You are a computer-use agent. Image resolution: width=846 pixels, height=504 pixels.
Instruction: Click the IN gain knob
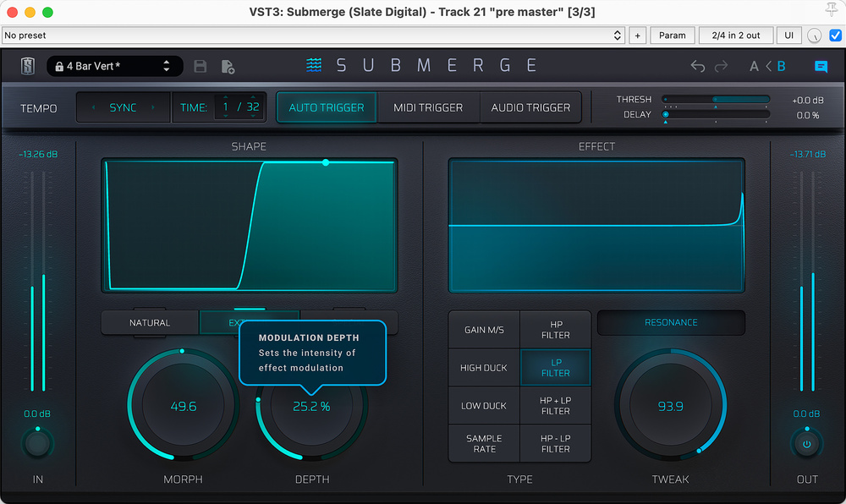coord(37,444)
